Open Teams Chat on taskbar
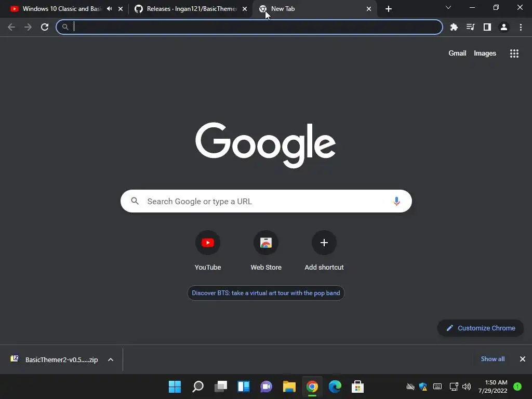 click(267, 387)
